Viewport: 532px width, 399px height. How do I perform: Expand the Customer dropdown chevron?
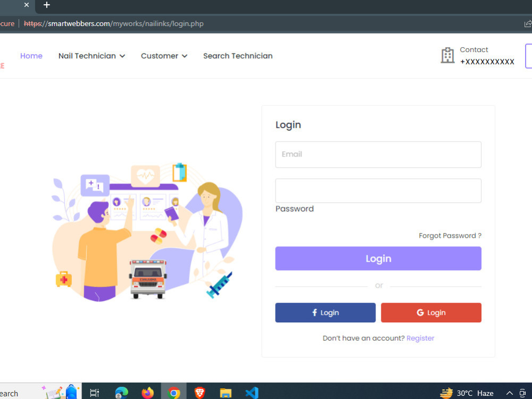tap(185, 56)
